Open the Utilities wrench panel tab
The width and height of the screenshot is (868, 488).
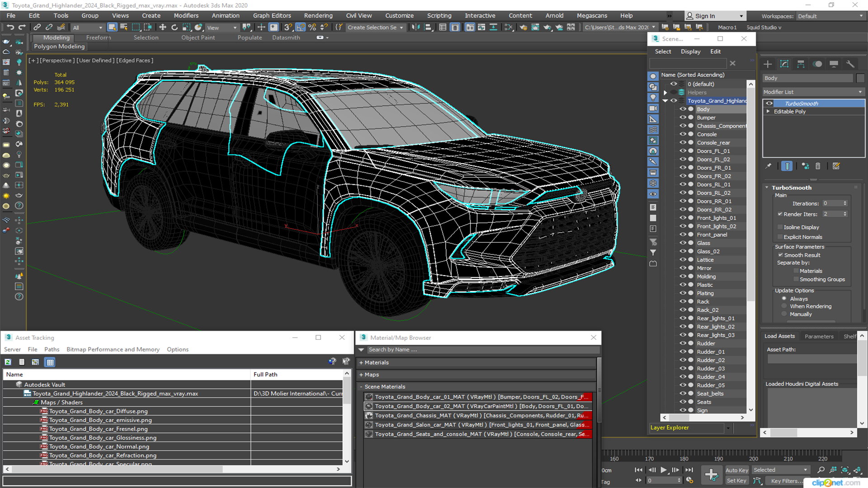point(850,64)
